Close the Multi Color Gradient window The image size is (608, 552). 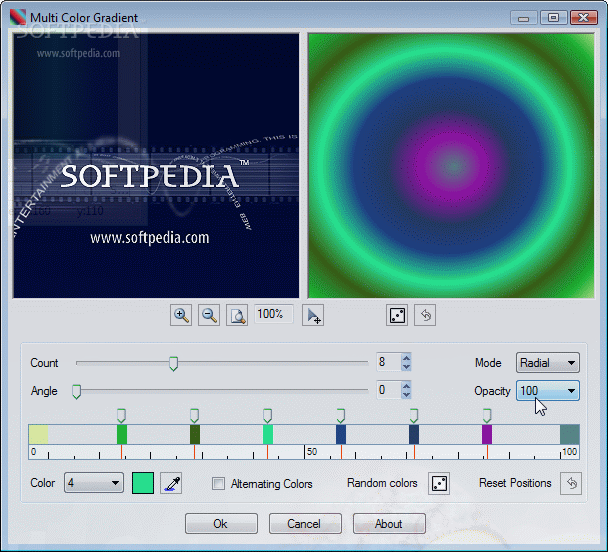[584, 18]
